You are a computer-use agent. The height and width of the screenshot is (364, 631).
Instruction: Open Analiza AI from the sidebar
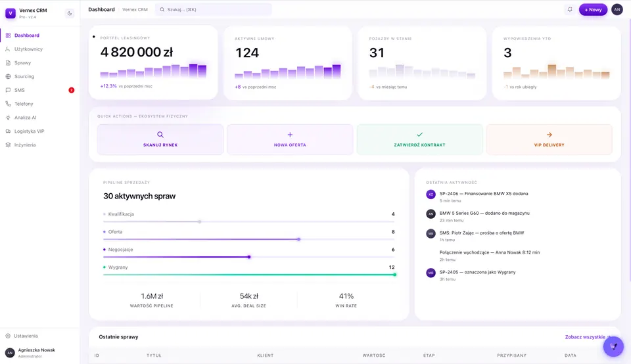tap(40, 118)
